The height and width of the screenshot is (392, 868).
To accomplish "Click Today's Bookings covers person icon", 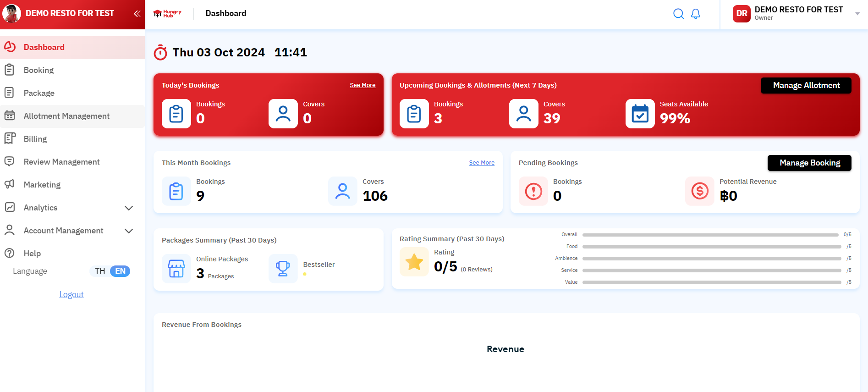I will [283, 114].
